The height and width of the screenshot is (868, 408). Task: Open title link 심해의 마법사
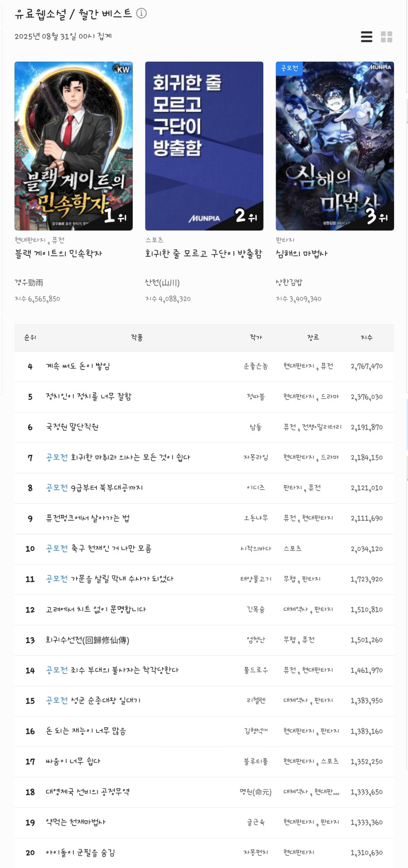302,254
